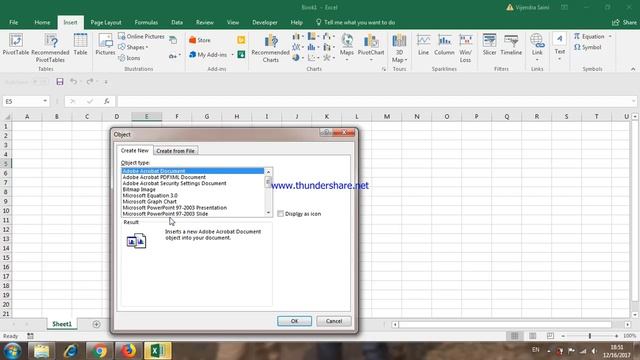
Task: Select the Create New tab
Action: 135,150
